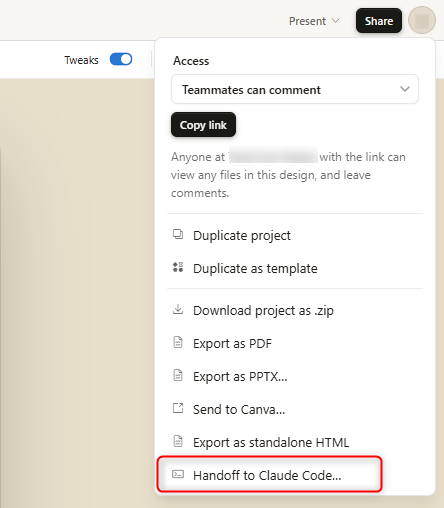Viewport: 444px width, 508px height.
Task: Click the black Share button
Action: coord(379,21)
